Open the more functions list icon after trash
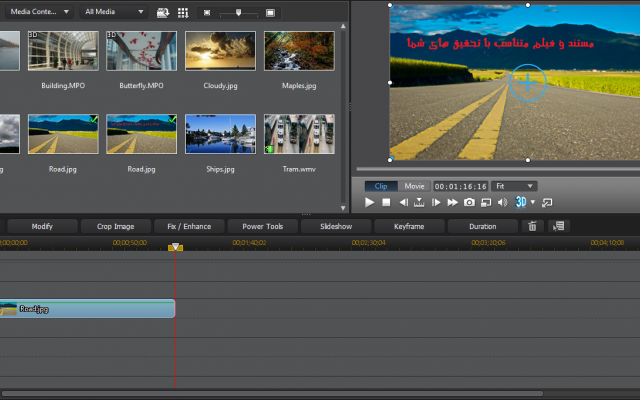640x400 pixels. tap(558, 226)
